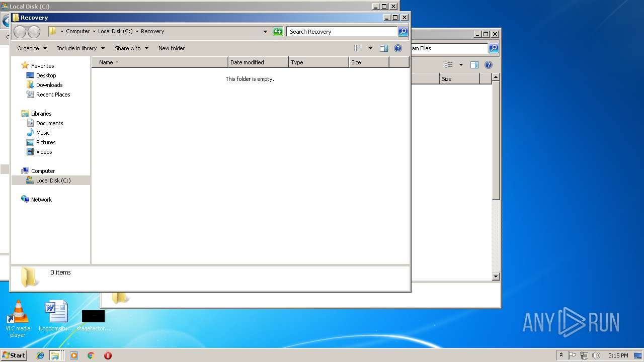Click into the Search Recovery field
This screenshot has width=644, height=362.
(x=342, y=32)
